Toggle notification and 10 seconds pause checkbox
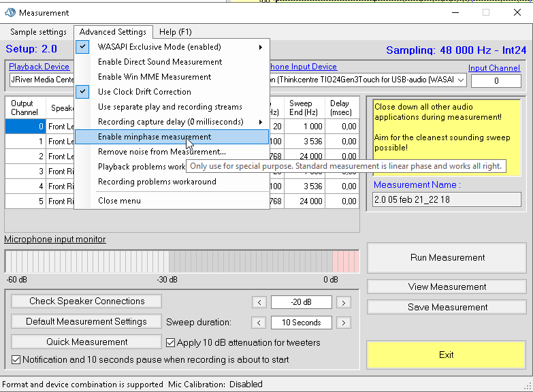533x392 pixels. (16, 359)
